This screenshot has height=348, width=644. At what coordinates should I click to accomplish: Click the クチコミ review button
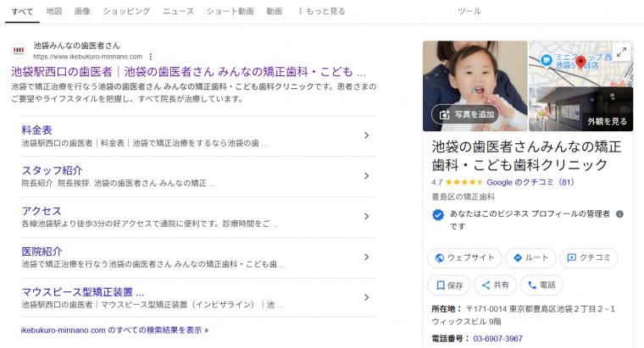(x=589, y=257)
